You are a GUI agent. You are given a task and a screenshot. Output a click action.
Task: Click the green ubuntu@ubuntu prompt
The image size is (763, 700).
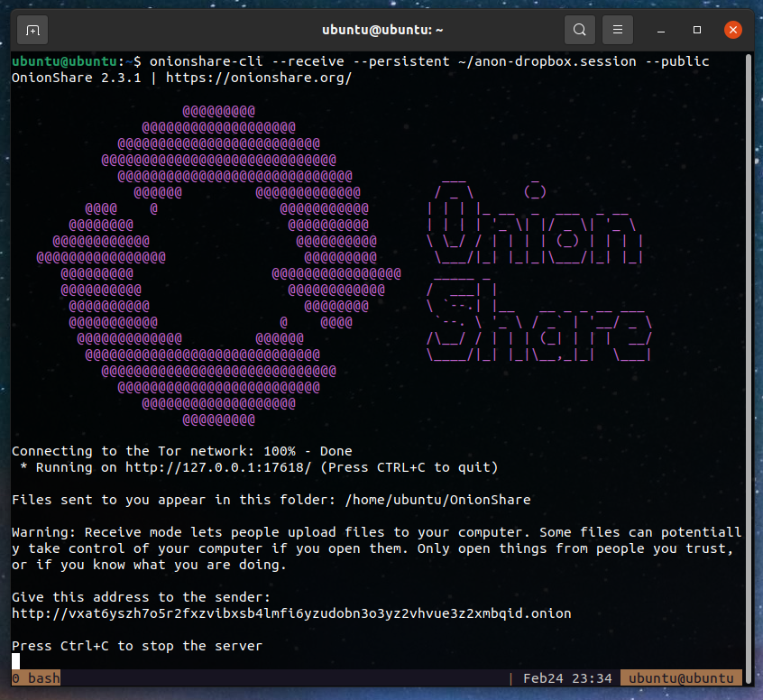coord(64,62)
